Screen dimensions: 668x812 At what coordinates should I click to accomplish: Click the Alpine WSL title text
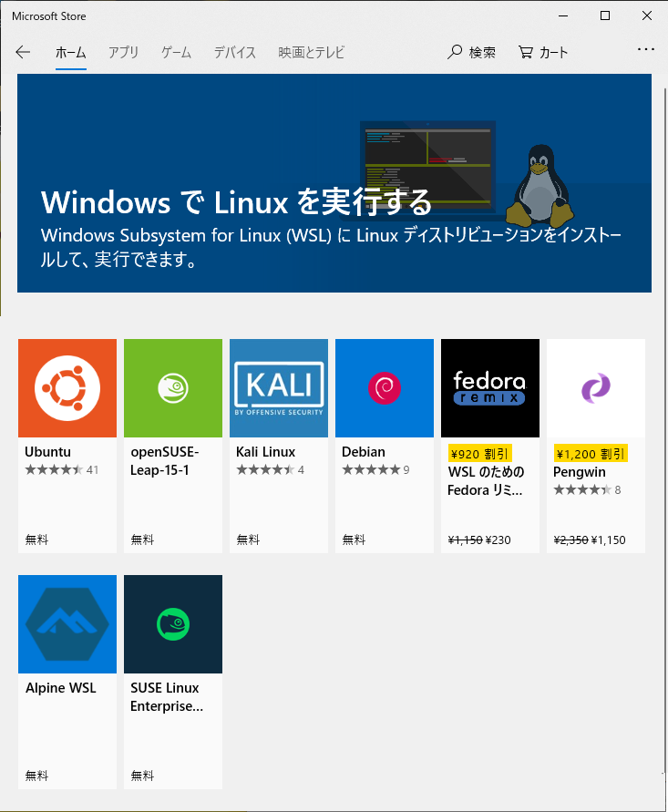(x=60, y=688)
